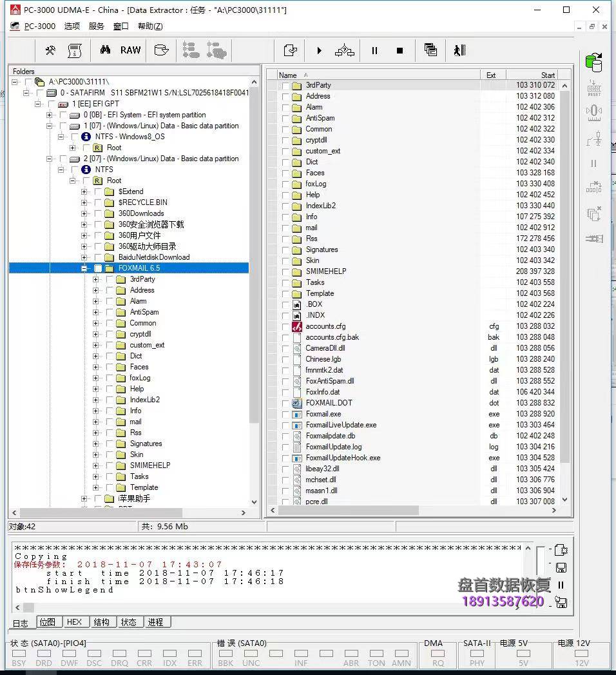Viewport: 616px width, 675px height.
Task: Tick the BaiduNetdiskDownload folder checkbox
Action: (x=98, y=257)
